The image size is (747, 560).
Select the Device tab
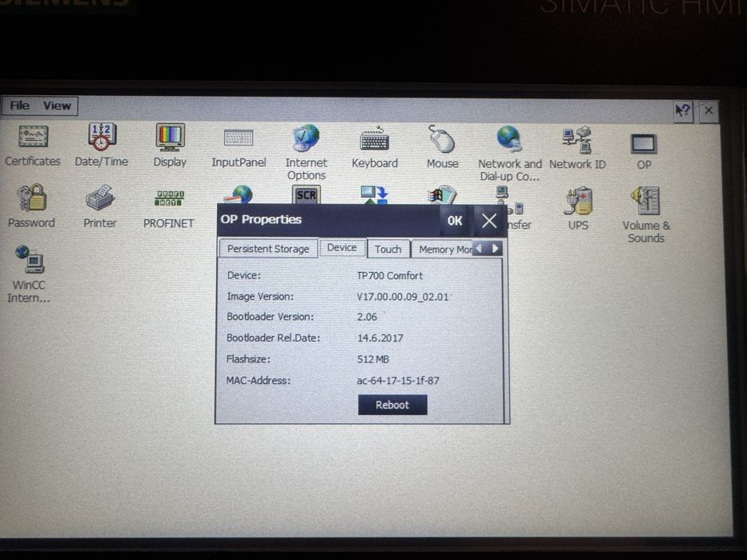(342, 248)
